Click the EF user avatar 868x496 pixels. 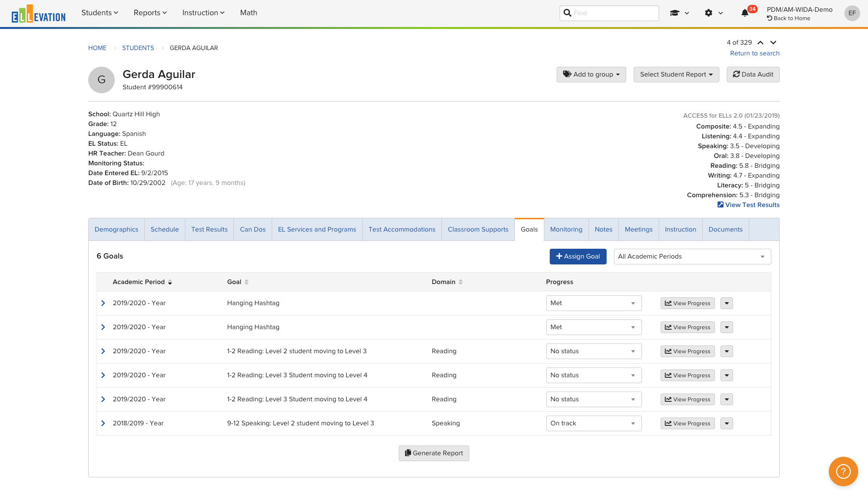(852, 13)
